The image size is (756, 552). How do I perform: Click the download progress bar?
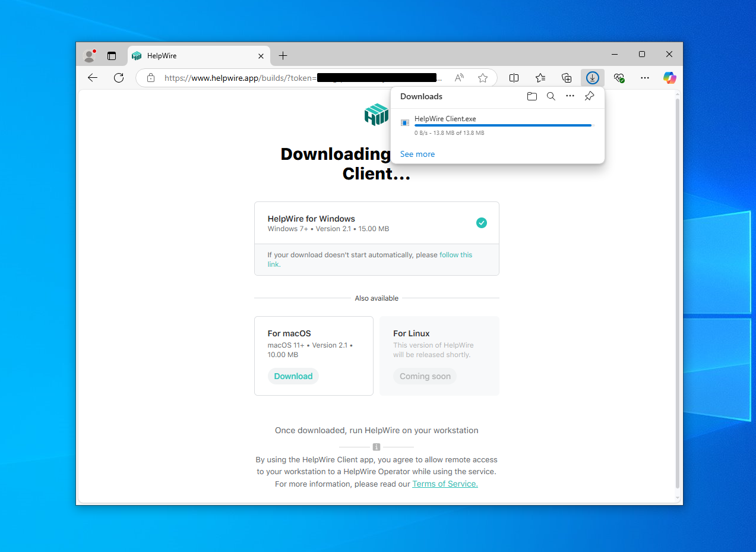(x=504, y=125)
